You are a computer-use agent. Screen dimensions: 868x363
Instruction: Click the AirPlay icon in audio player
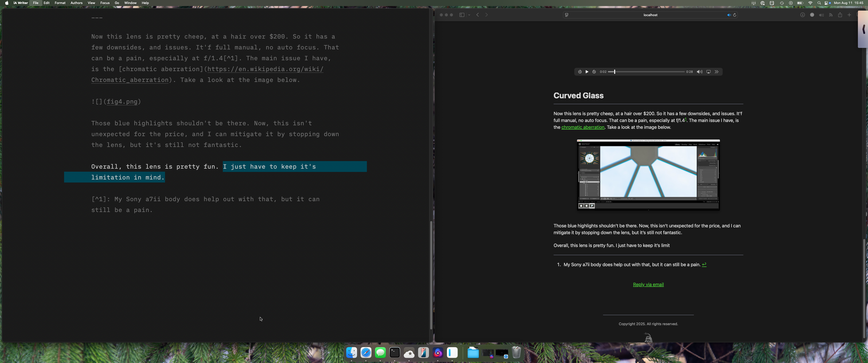point(708,72)
